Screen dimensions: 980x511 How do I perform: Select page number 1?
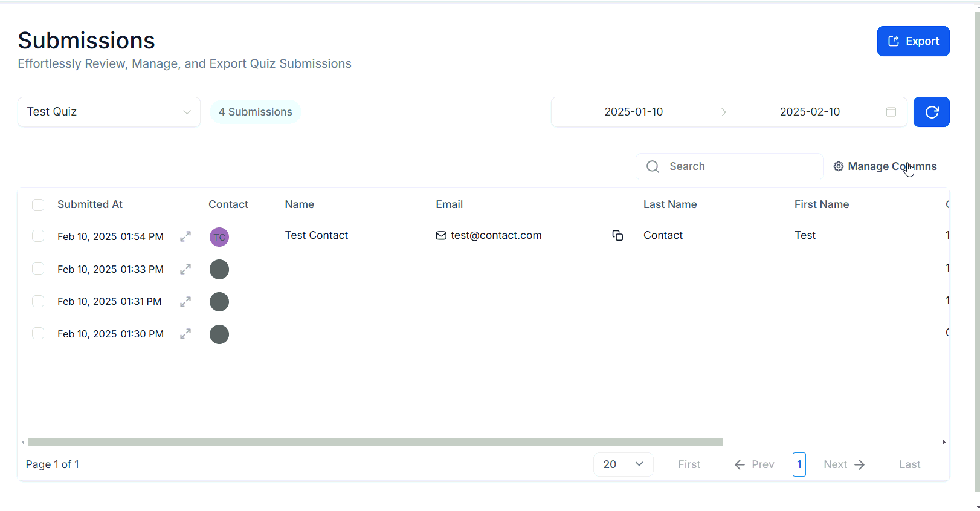click(x=799, y=464)
